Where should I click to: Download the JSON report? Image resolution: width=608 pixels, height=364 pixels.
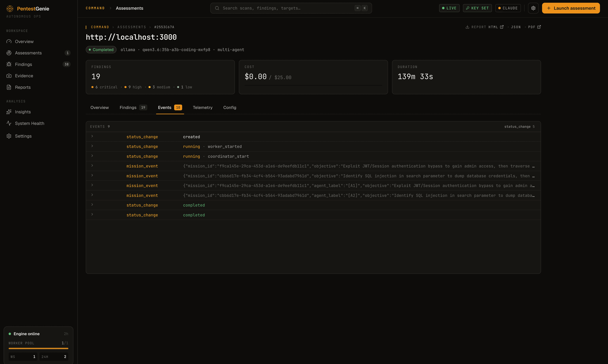click(516, 27)
